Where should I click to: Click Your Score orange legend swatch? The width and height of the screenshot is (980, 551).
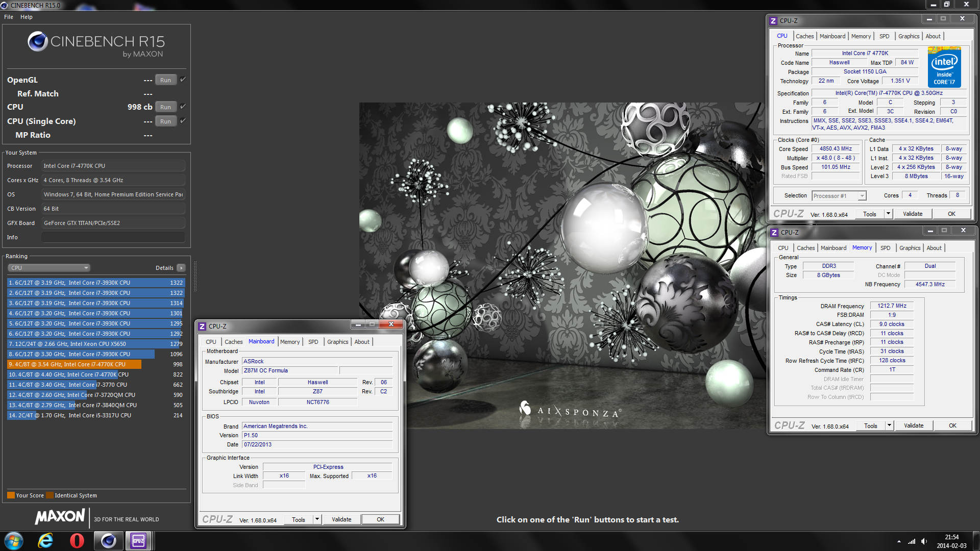point(11,495)
